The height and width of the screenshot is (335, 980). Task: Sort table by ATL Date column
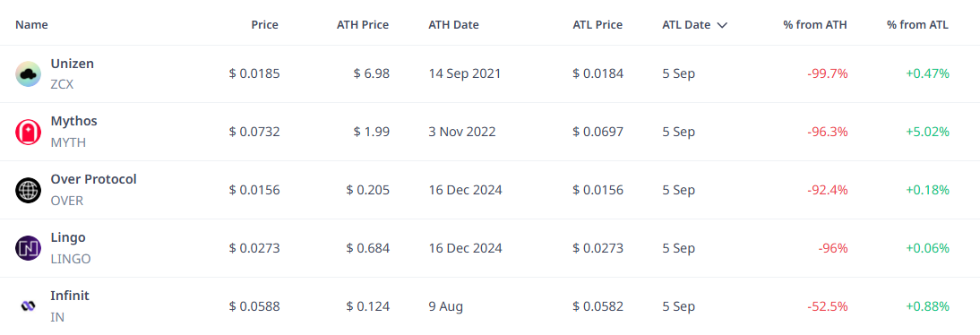click(686, 25)
